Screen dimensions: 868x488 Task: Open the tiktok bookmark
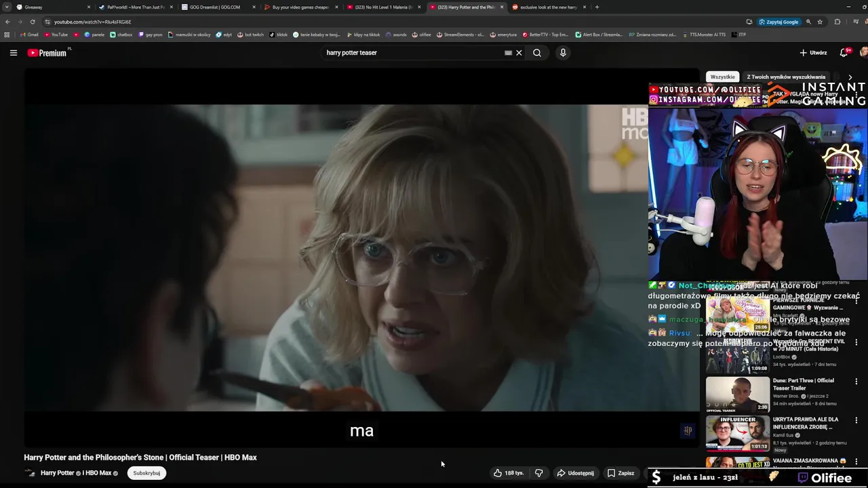coord(279,35)
